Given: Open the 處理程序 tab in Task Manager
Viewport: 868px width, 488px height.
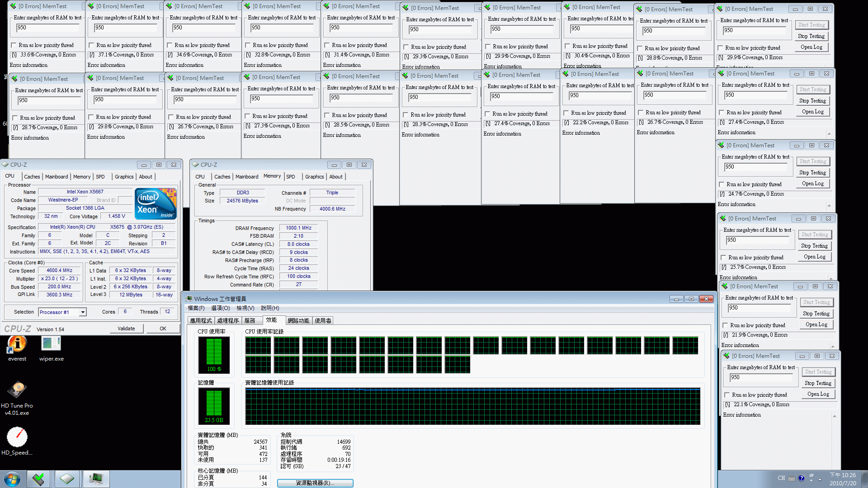Looking at the screenshot, I should tap(228, 320).
